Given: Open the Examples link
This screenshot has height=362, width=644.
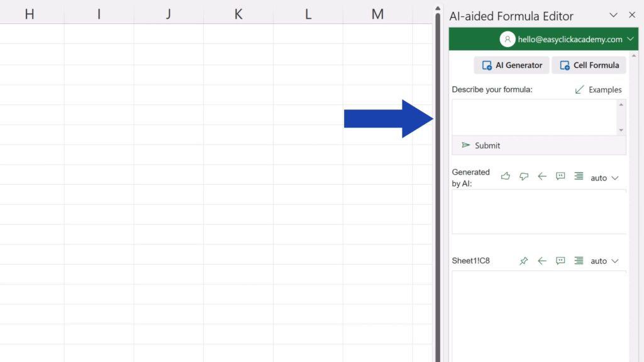Looking at the screenshot, I should coord(598,90).
